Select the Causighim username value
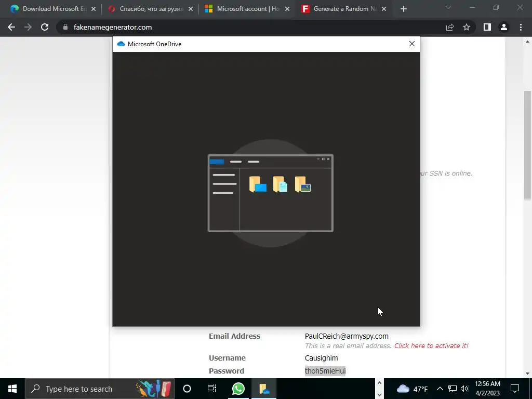 321,358
